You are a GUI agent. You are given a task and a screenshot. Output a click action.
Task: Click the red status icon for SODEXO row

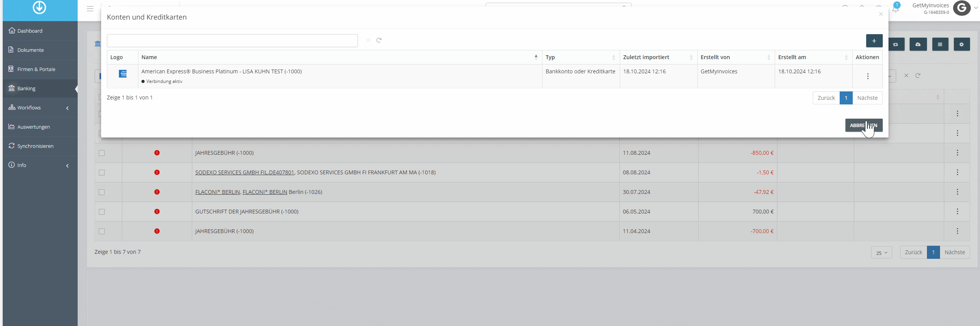[x=157, y=172]
